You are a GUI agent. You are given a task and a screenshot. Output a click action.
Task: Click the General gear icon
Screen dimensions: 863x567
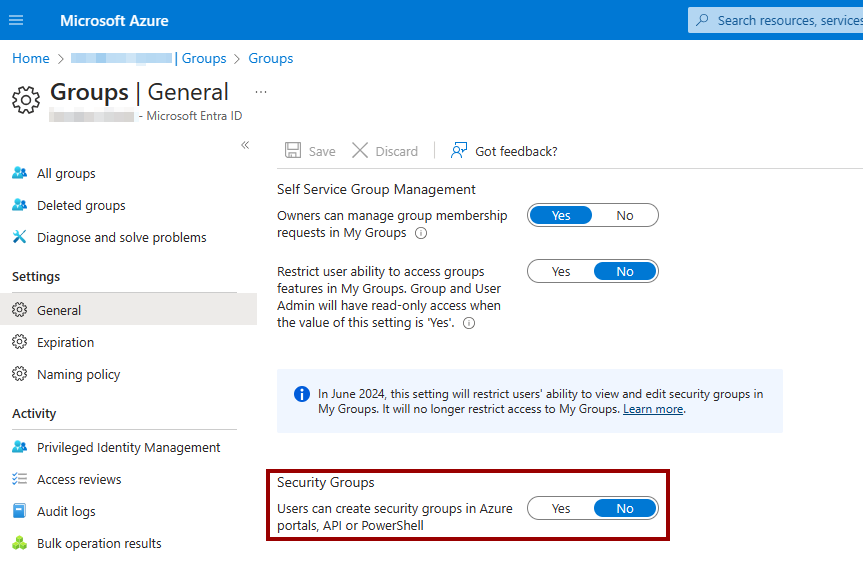click(19, 310)
